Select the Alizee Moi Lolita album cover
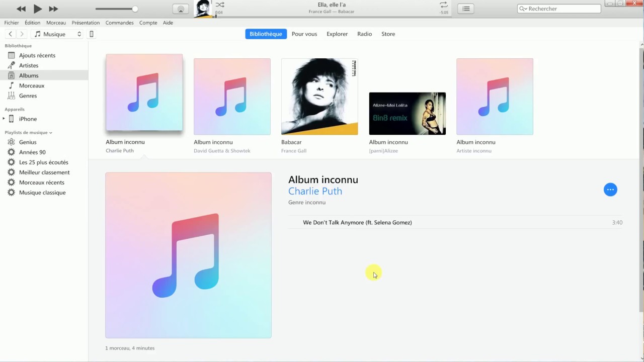644x362 pixels. tap(407, 114)
